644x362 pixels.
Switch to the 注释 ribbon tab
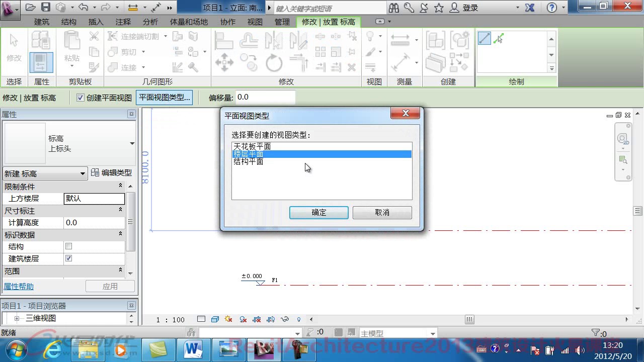coord(123,22)
